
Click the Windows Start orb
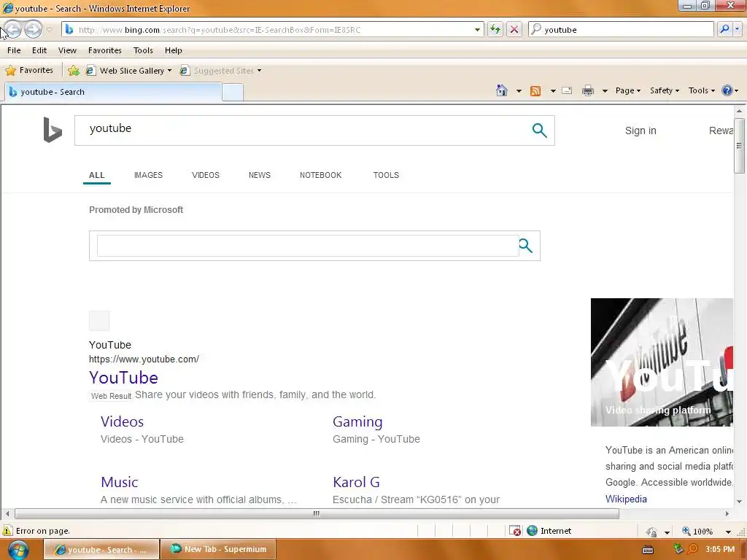point(18,550)
